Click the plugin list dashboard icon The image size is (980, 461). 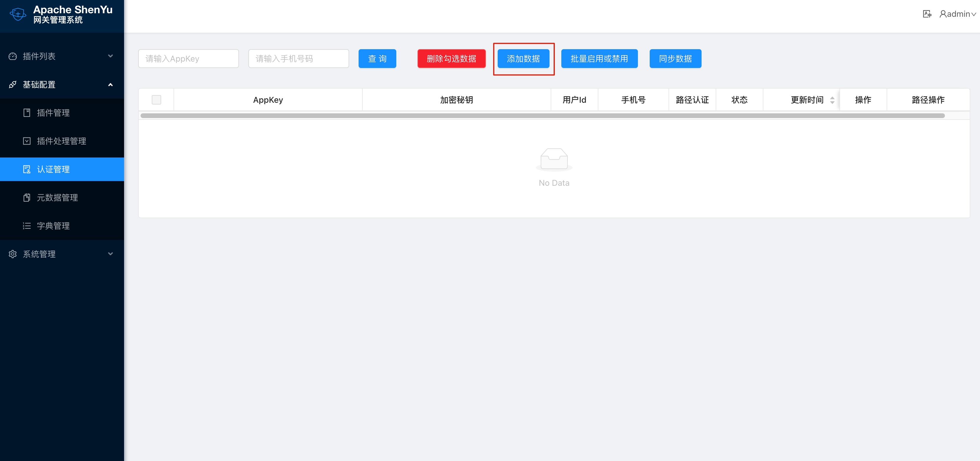(x=13, y=56)
